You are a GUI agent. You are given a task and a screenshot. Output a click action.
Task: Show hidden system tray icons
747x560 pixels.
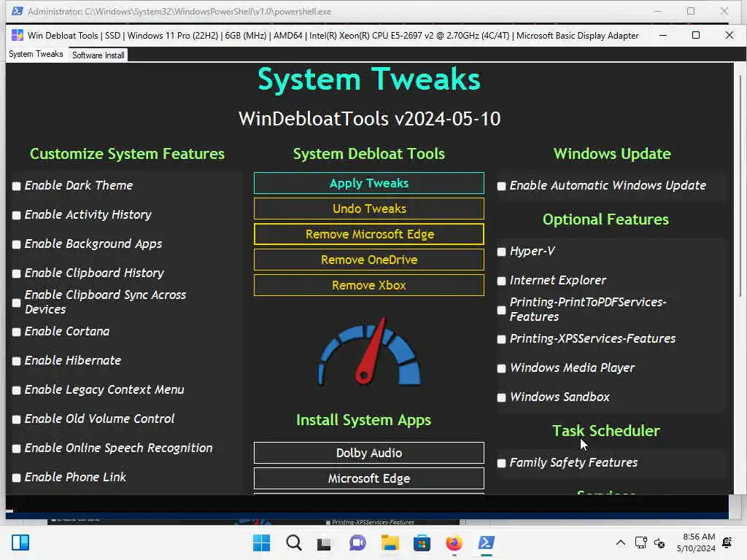pos(620,542)
